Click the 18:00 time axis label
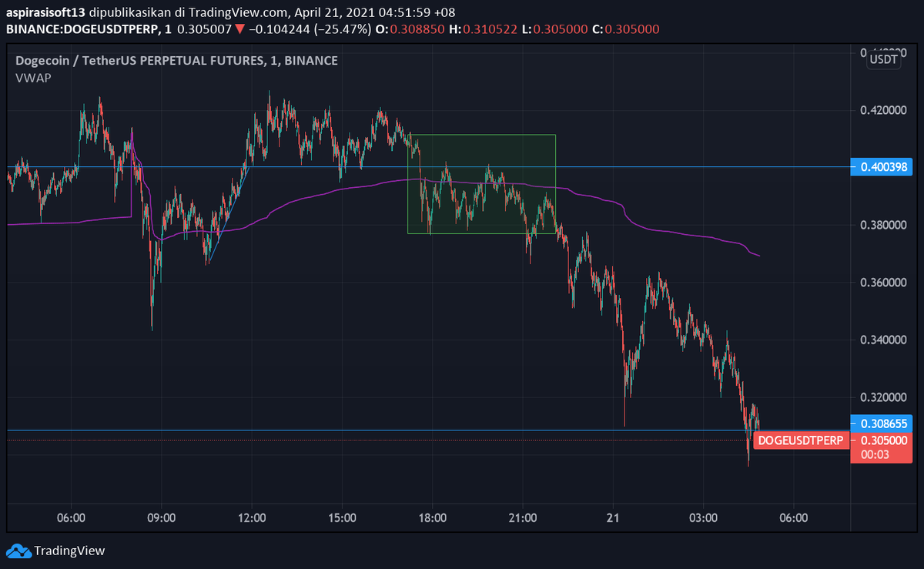 click(433, 518)
